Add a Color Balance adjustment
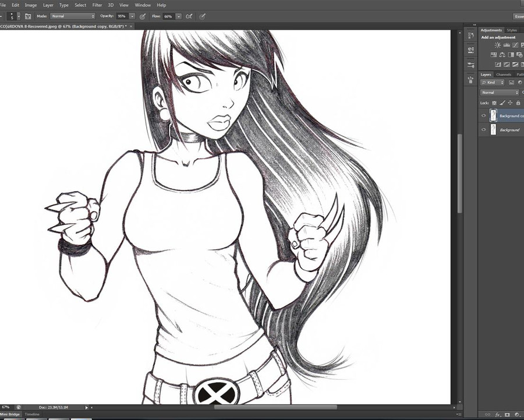 click(502, 55)
